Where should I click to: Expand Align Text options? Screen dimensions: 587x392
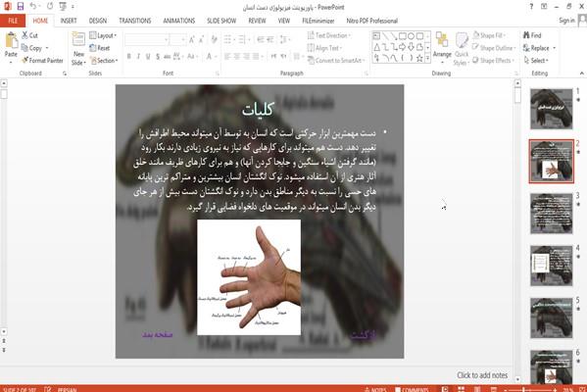pos(325,48)
